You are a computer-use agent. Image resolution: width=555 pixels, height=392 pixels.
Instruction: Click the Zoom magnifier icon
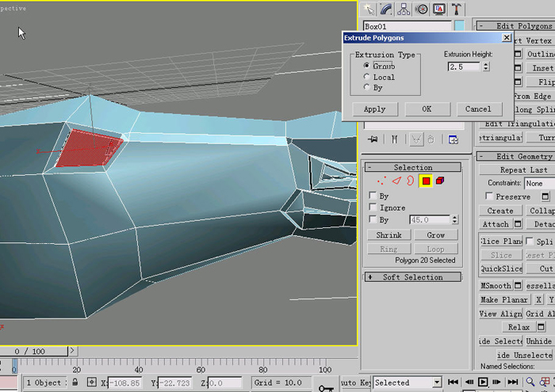[530, 382]
